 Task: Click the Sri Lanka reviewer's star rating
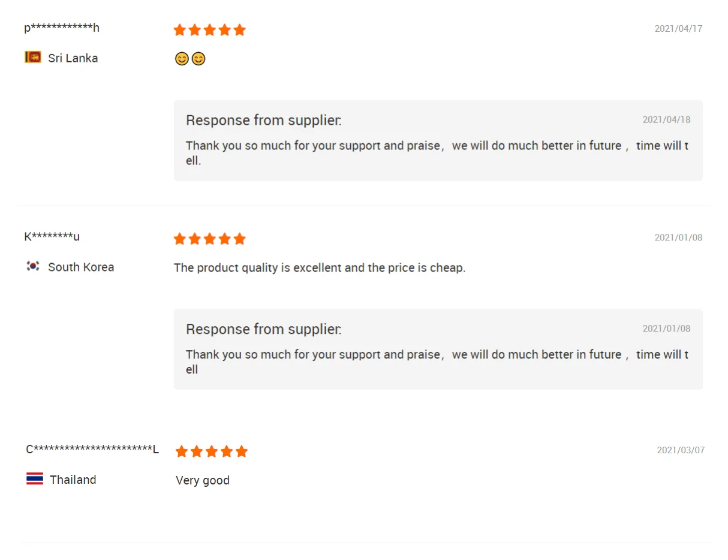point(210,30)
